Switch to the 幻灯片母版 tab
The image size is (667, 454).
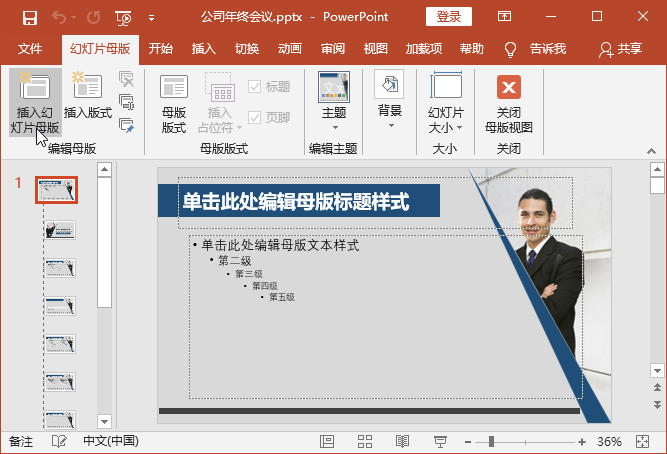click(100, 49)
